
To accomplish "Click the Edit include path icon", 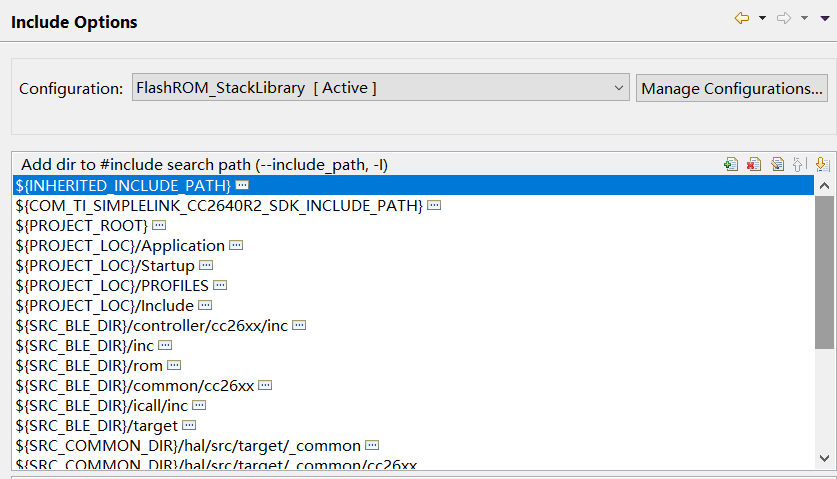I will click(777, 165).
